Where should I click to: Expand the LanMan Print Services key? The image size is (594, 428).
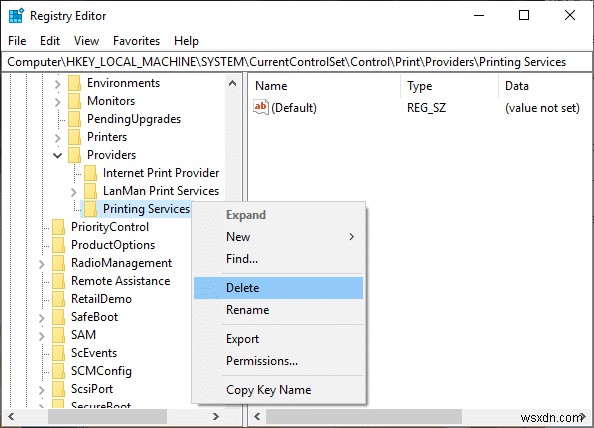coord(73,192)
